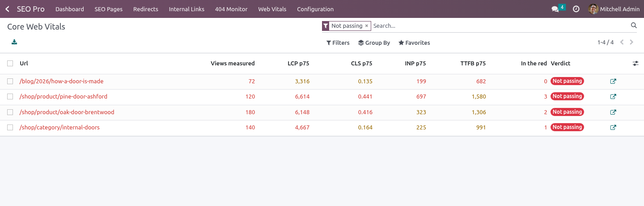Click Not passing badge in how-a-door-is-made row

(567, 82)
